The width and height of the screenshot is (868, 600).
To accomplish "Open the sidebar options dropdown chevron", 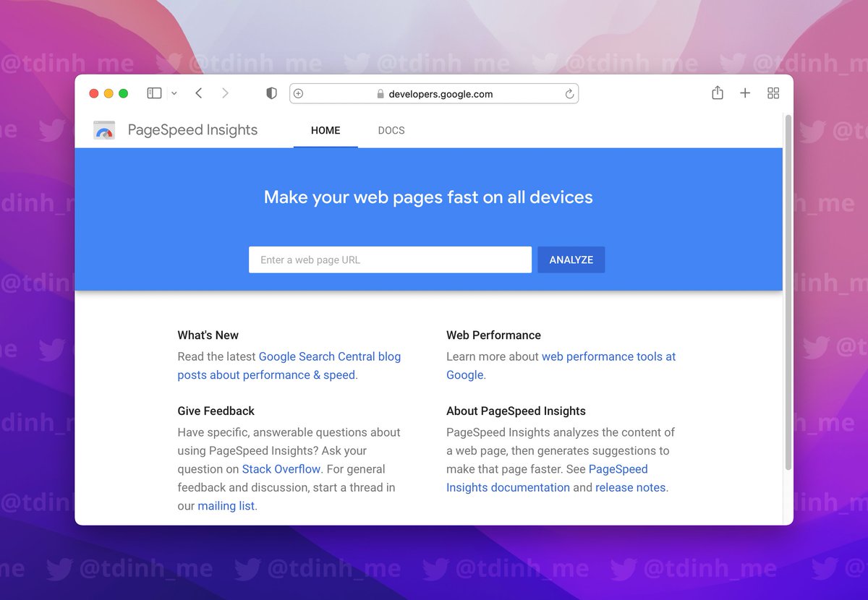I will [x=174, y=93].
